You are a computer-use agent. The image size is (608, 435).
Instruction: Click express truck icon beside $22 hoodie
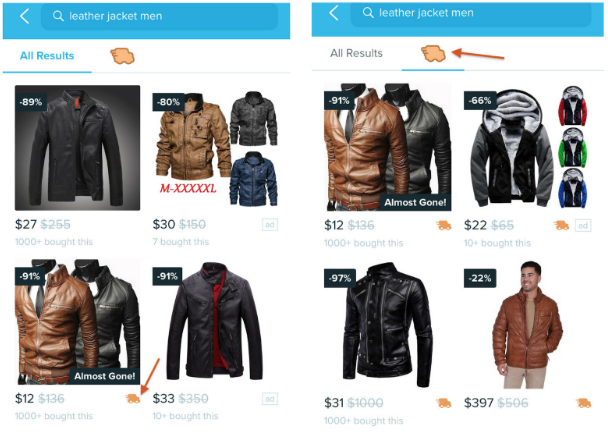point(561,225)
